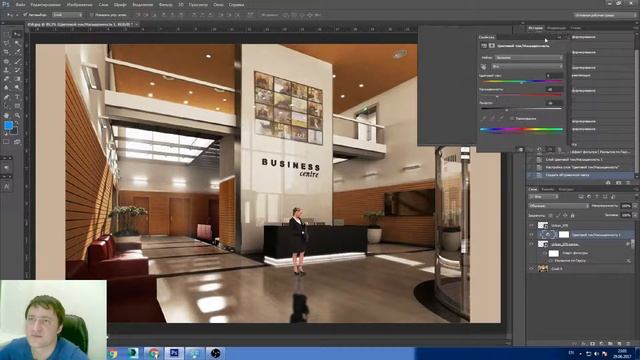Image resolution: width=640 pixels, height=360 pixels.
Task: Open the Изображение menu
Action: pyautogui.click(x=79, y=5)
